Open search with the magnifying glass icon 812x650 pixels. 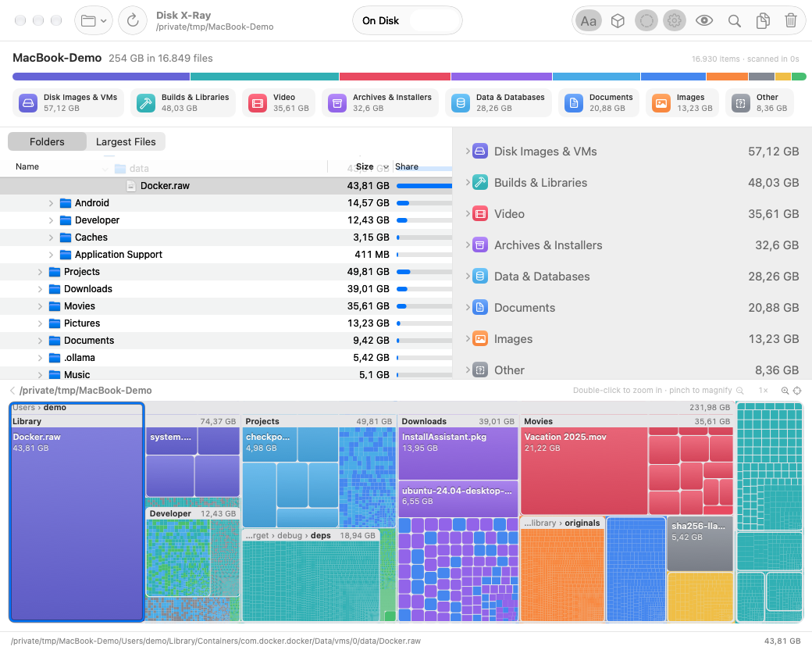pos(734,21)
